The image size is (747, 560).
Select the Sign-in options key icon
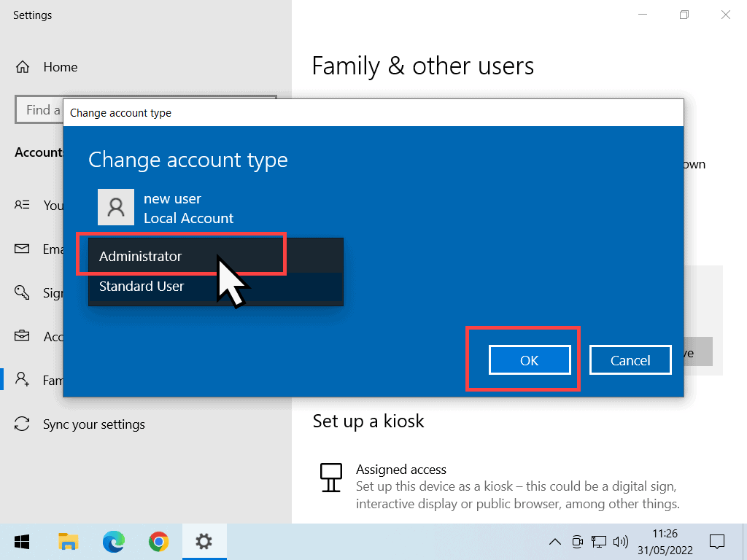tap(22, 292)
